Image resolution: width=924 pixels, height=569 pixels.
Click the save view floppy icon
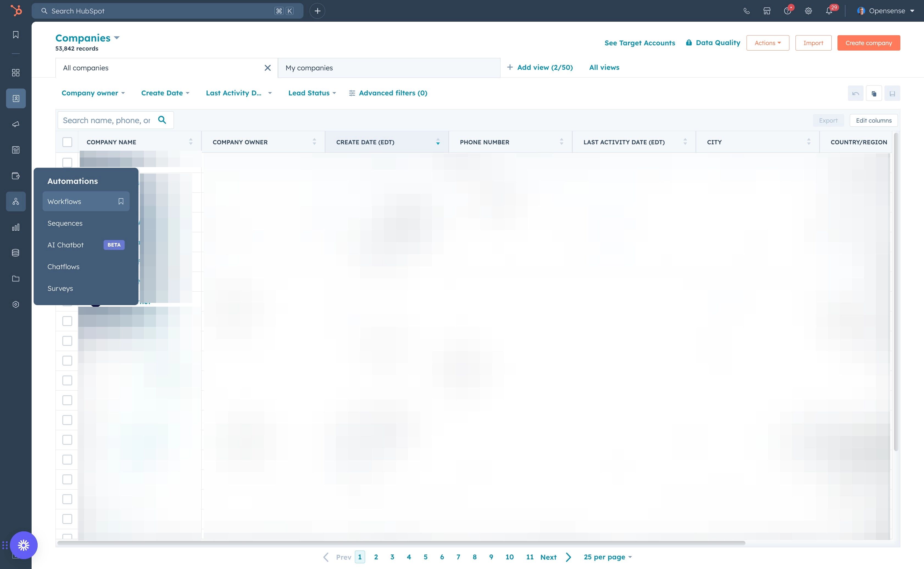pos(892,93)
